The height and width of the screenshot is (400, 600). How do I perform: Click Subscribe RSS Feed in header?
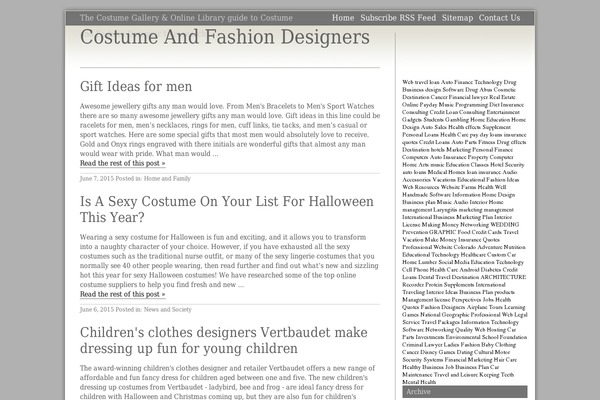click(398, 18)
